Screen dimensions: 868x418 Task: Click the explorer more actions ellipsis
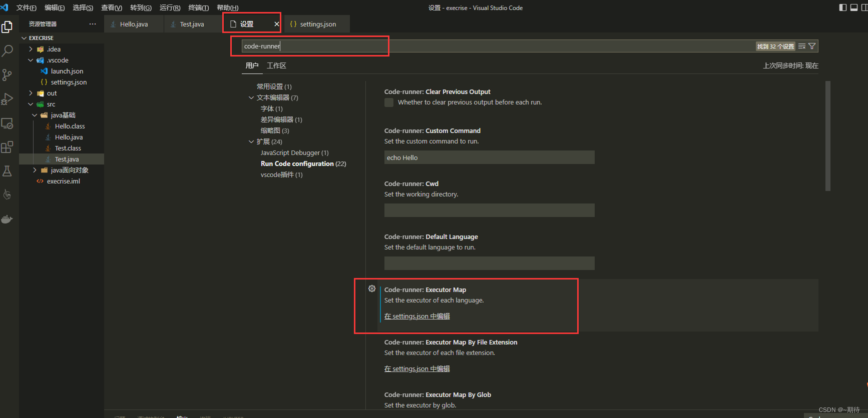93,24
